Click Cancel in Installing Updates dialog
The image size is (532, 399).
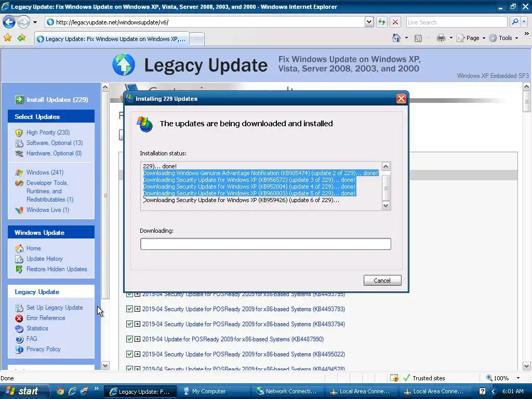[382, 280]
